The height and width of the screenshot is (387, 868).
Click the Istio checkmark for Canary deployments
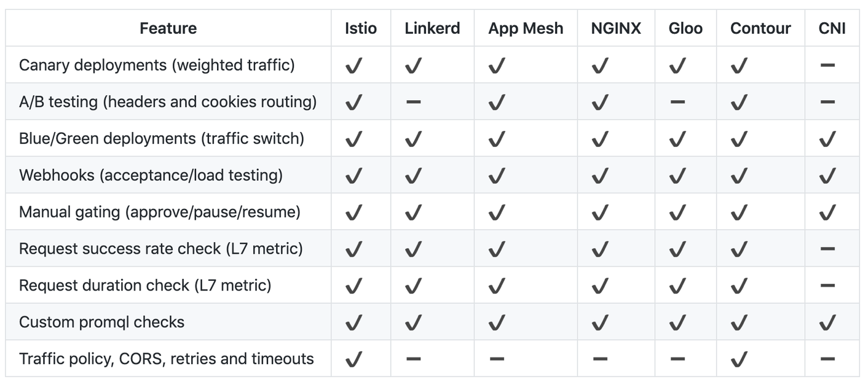[353, 66]
